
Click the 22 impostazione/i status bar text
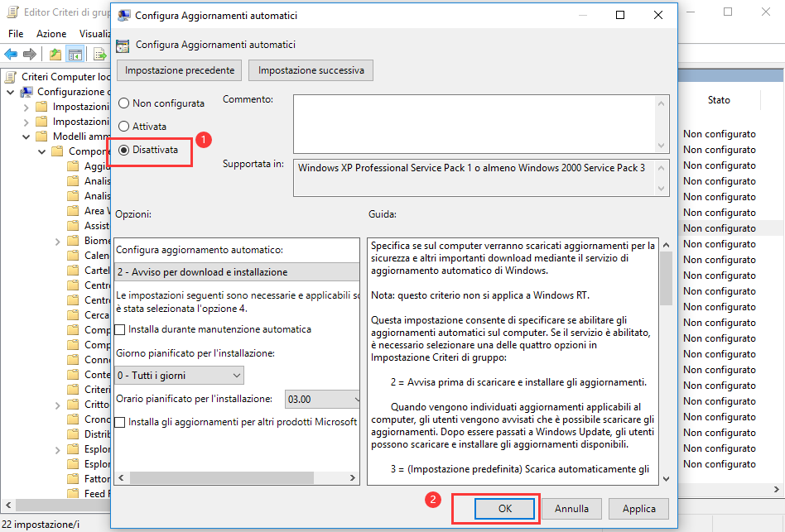coord(41,525)
